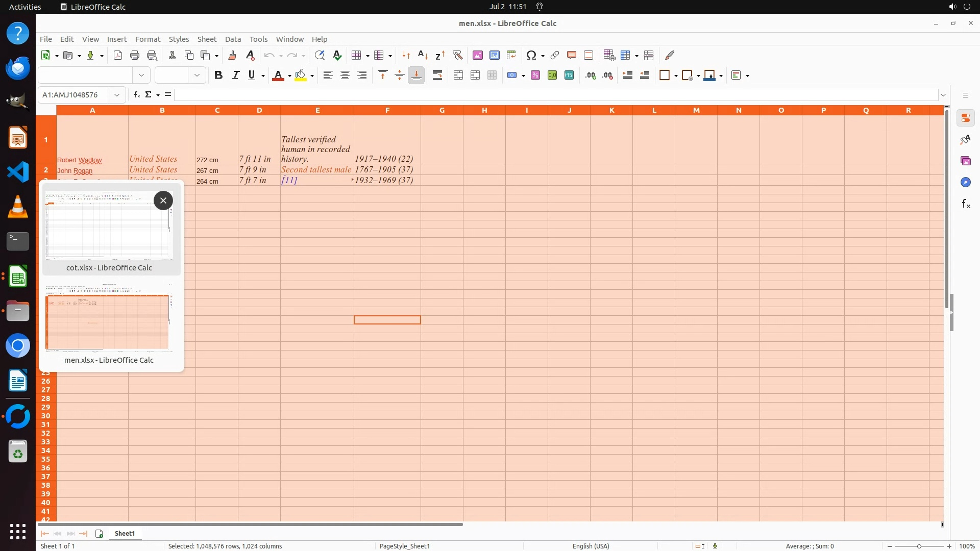Expand the Name Box dropdown
980x551 pixels.
117,95
